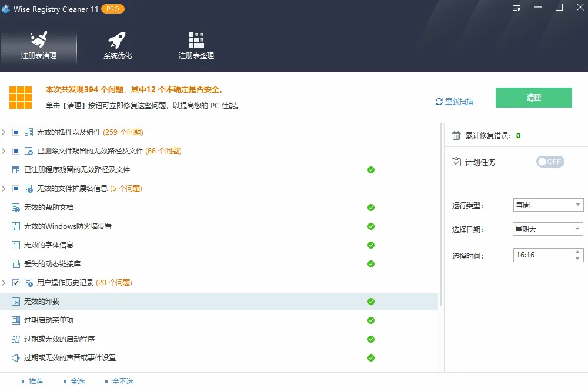
Task: Select the 丢失的动态链接库 row text
Action: [x=52, y=264]
